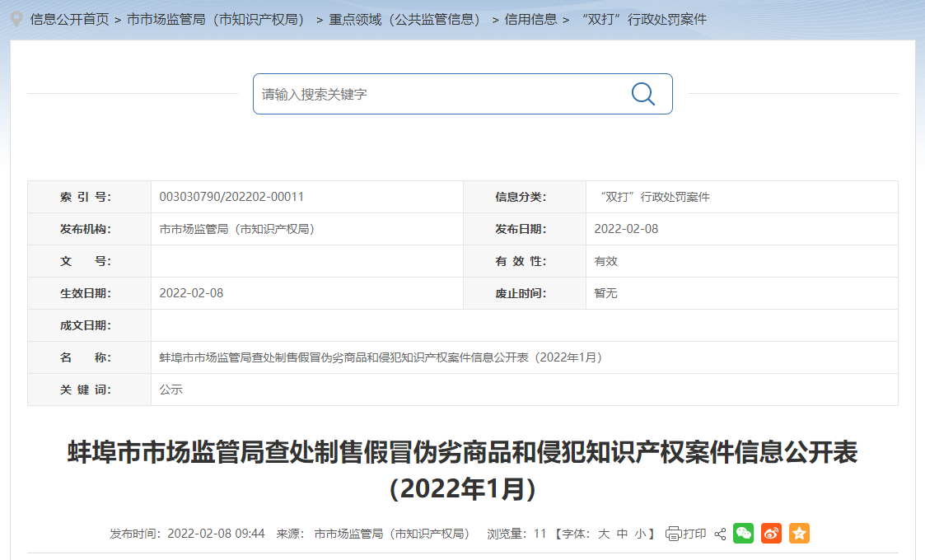
Task: Share the article to WeChat
Action: [x=744, y=534]
